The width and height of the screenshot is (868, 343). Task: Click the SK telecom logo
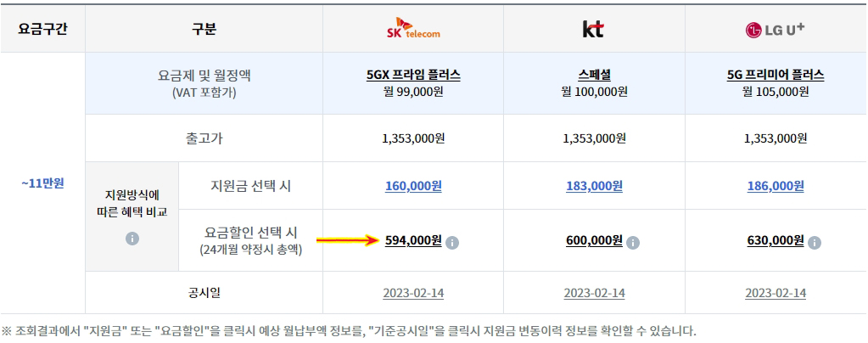[413, 28]
